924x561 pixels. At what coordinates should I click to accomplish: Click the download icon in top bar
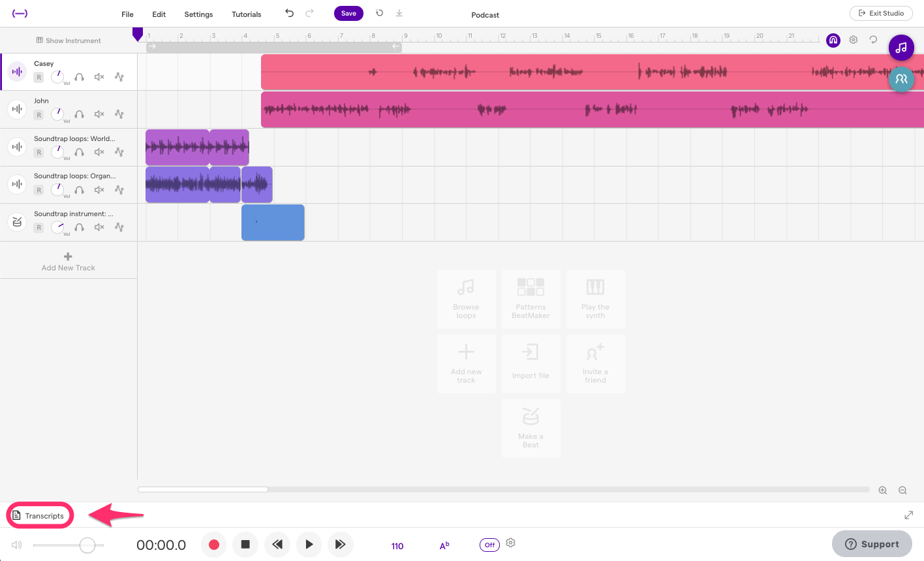[x=399, y=13]
